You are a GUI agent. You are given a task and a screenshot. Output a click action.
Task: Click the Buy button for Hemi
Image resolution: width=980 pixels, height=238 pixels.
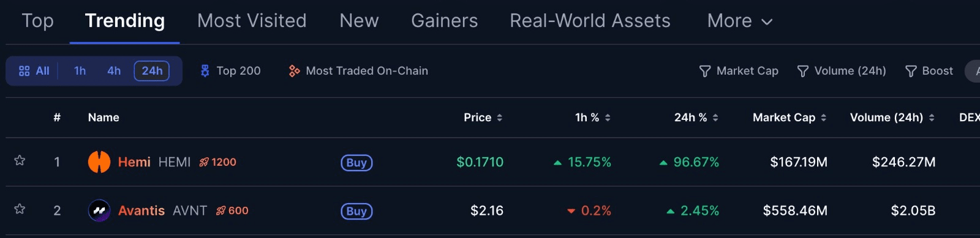click(356, 163)
